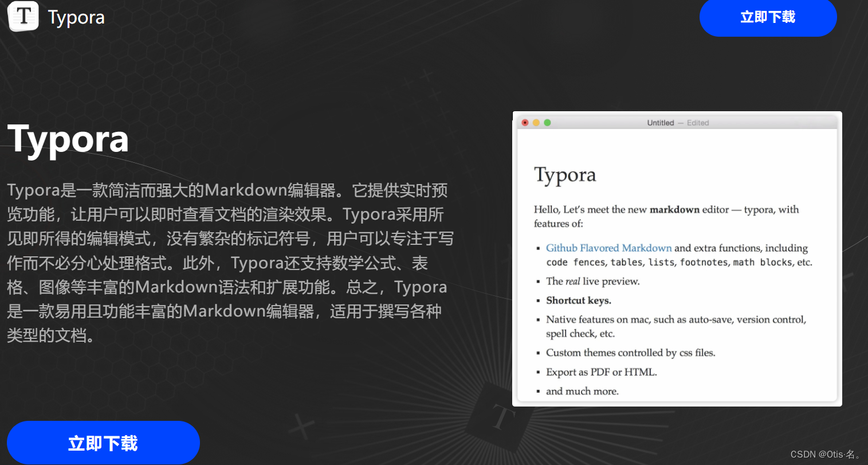This screenshot has width=868, height=465.
Task: Click the green zoom dot in Untitled window
Action: click(547, 123)
